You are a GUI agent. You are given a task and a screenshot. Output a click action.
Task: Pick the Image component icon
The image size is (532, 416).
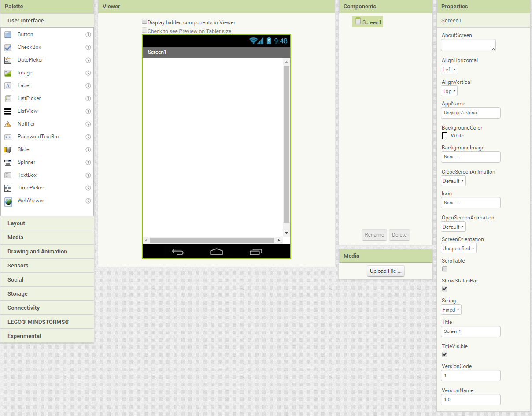click(8, 73)
